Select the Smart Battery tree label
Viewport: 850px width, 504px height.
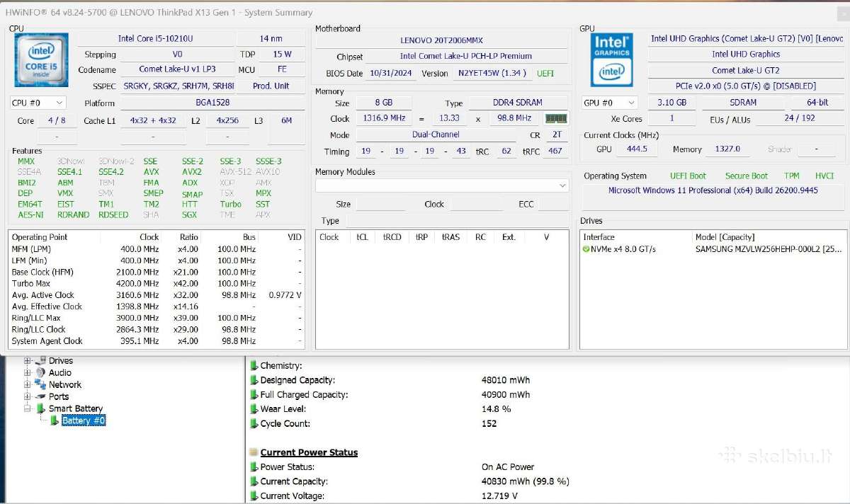tap(76, 408)
